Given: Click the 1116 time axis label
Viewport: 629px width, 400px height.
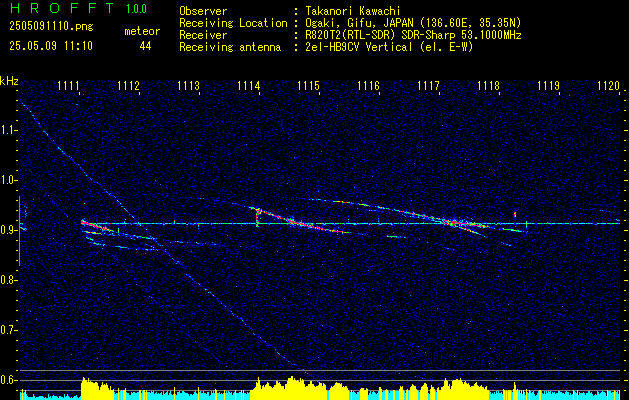Looking at the screenshot, I should (x=368, y=85).
